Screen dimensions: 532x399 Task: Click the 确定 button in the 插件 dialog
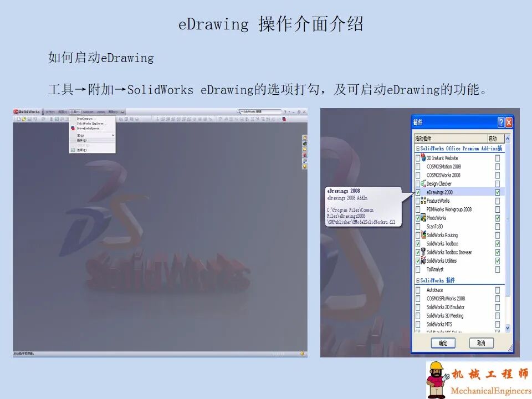pos(442,342)
